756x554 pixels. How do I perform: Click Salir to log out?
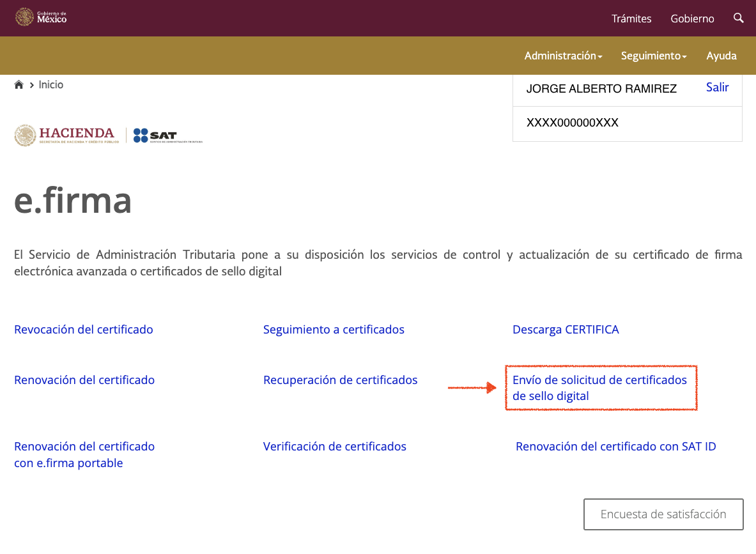point(717,88)
